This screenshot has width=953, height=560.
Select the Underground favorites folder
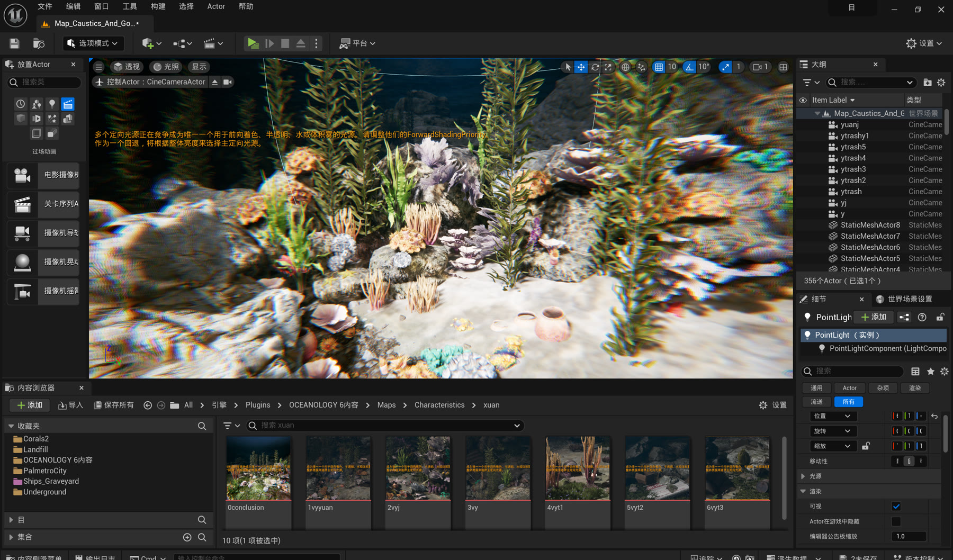[44, 492]
